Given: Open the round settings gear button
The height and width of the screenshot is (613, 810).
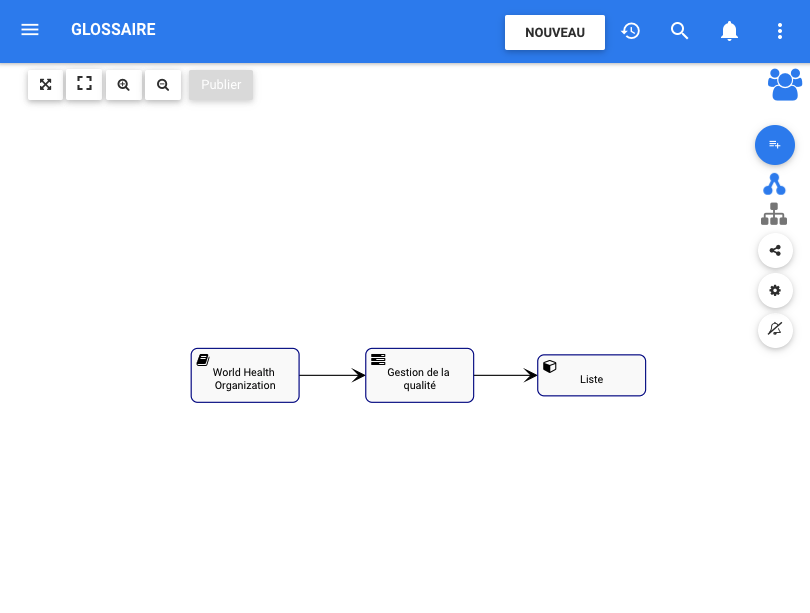Looking at the screenshot, I should (x=775, y=291).
